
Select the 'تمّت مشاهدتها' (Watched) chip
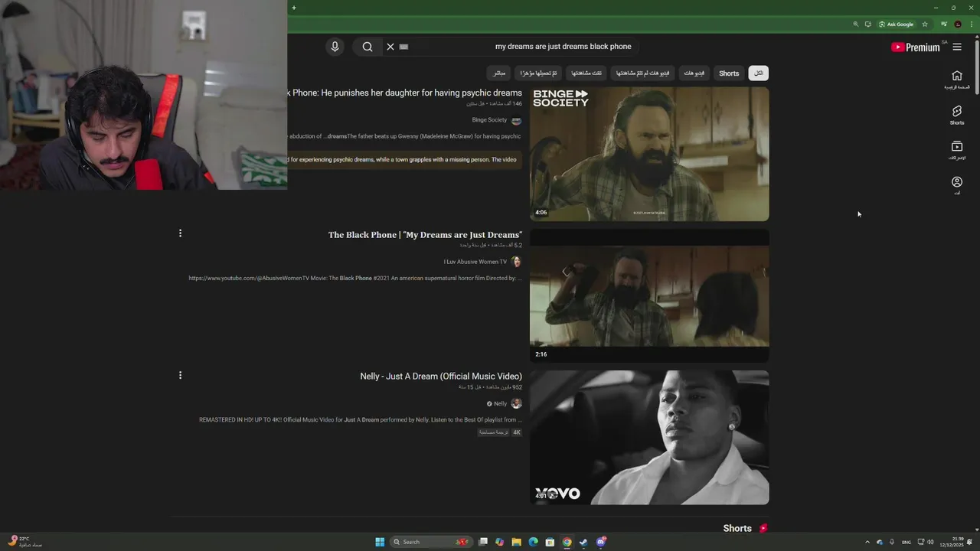[x=586, y=73]
